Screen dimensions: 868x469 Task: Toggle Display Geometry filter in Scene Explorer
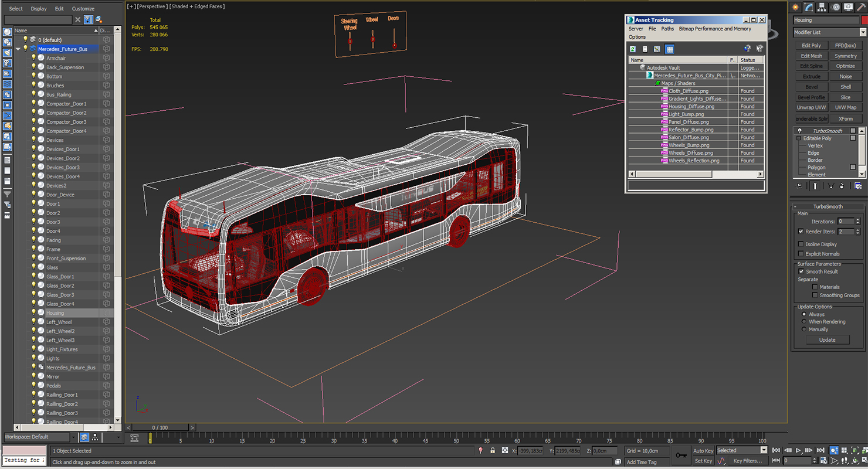7,32
